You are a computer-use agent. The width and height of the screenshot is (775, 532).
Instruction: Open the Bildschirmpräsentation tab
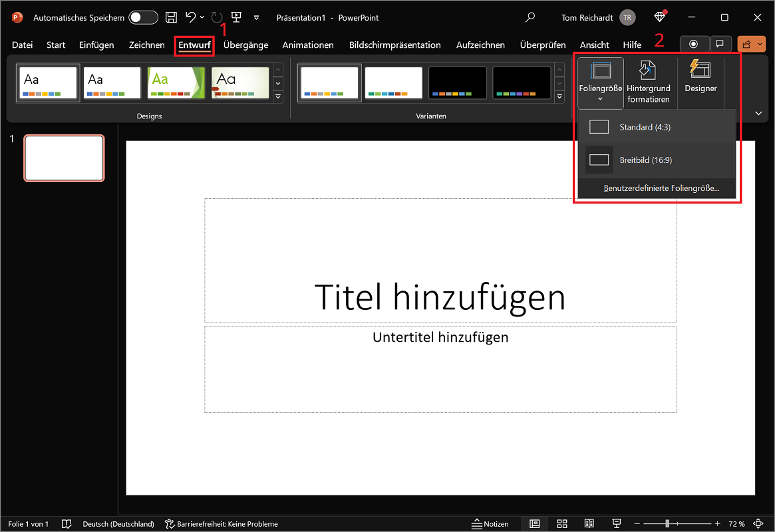pyautogui.click(x=395, y=45)
